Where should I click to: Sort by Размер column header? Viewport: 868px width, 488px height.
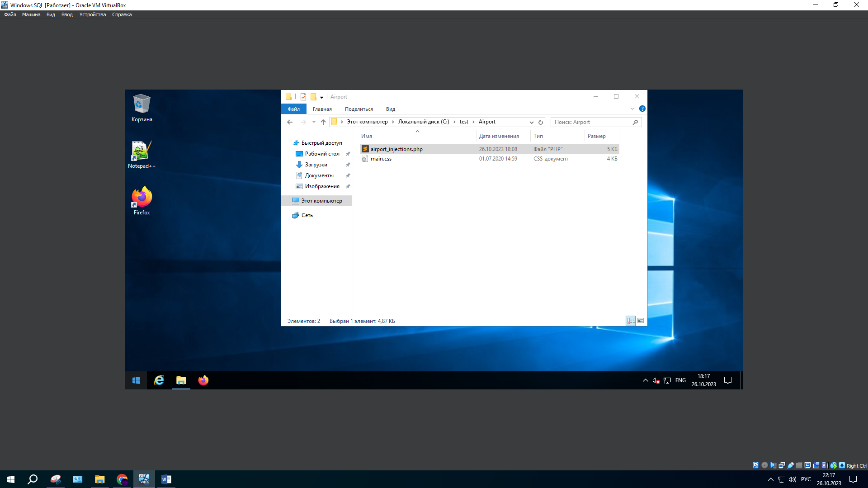point(603,136)
